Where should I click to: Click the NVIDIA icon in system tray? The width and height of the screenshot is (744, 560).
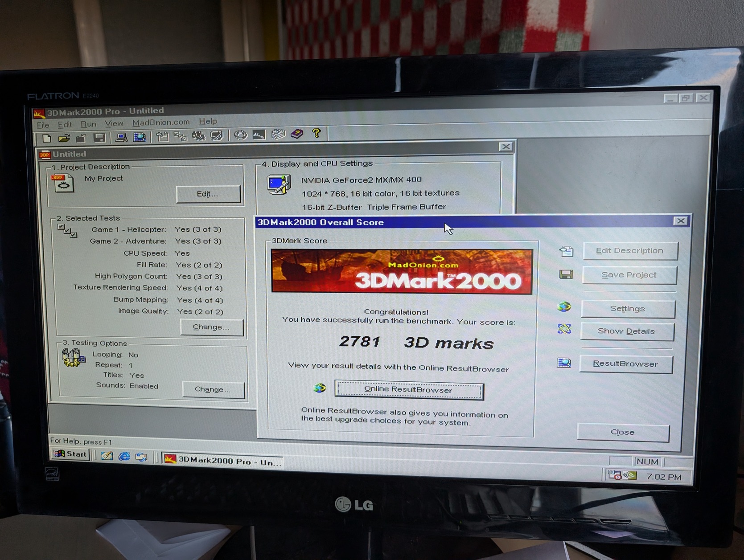pos(630,475)
